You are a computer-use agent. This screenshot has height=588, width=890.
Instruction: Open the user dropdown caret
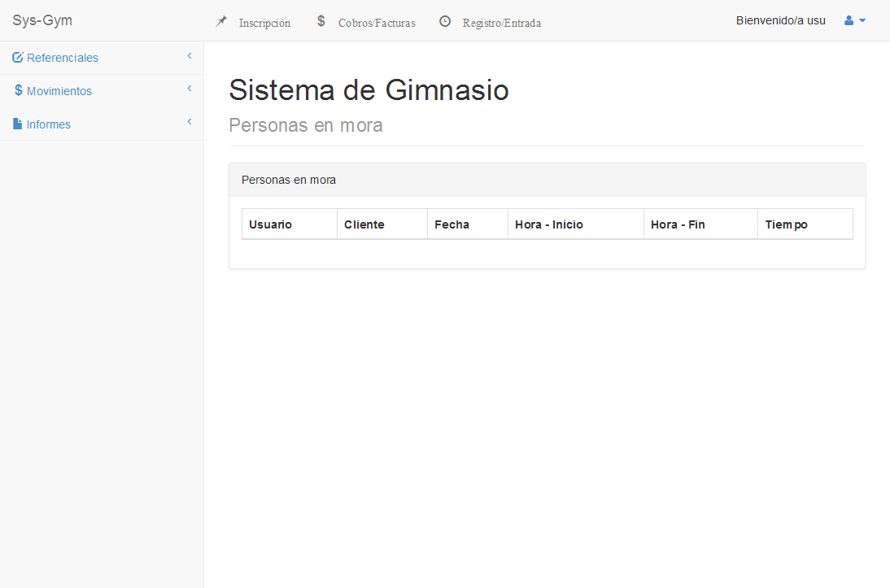[x=862, y=20]
